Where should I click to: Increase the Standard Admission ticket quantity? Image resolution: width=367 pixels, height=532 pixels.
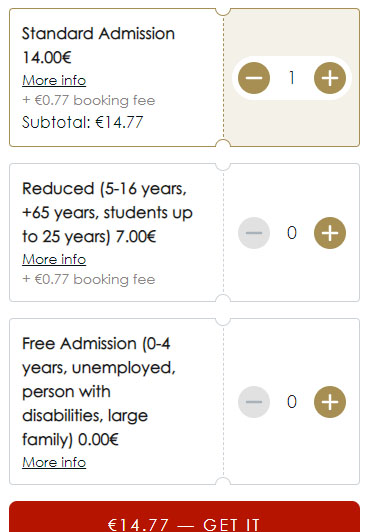330,78
